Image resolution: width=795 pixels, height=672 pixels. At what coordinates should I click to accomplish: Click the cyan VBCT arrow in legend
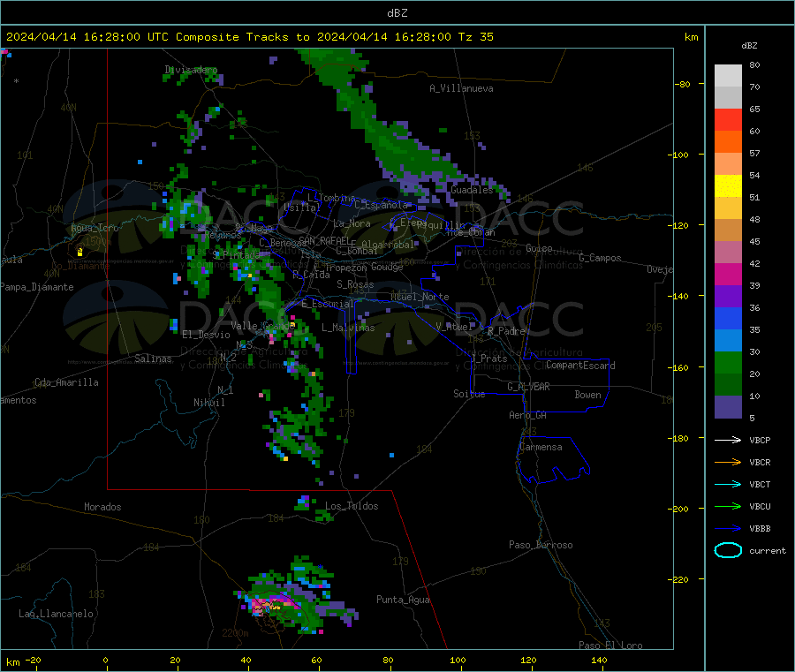coord(728,485)
